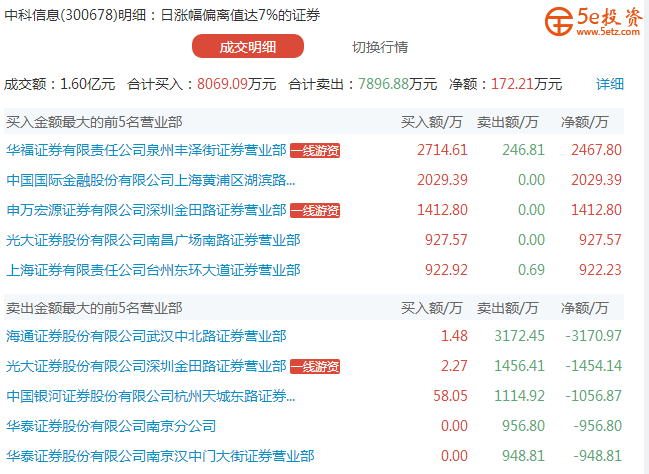Click buy value 58.05
This screenshot has width=649, height=474.
coord(450,396)
